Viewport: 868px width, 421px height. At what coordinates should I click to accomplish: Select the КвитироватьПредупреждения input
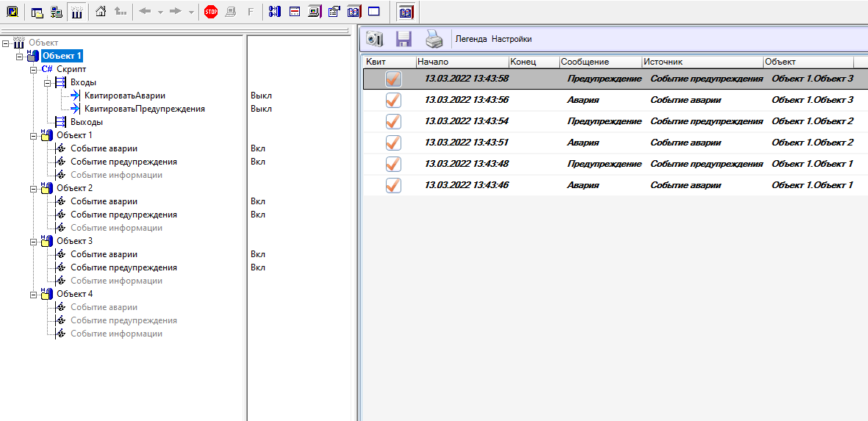click(x=145, y=109)
